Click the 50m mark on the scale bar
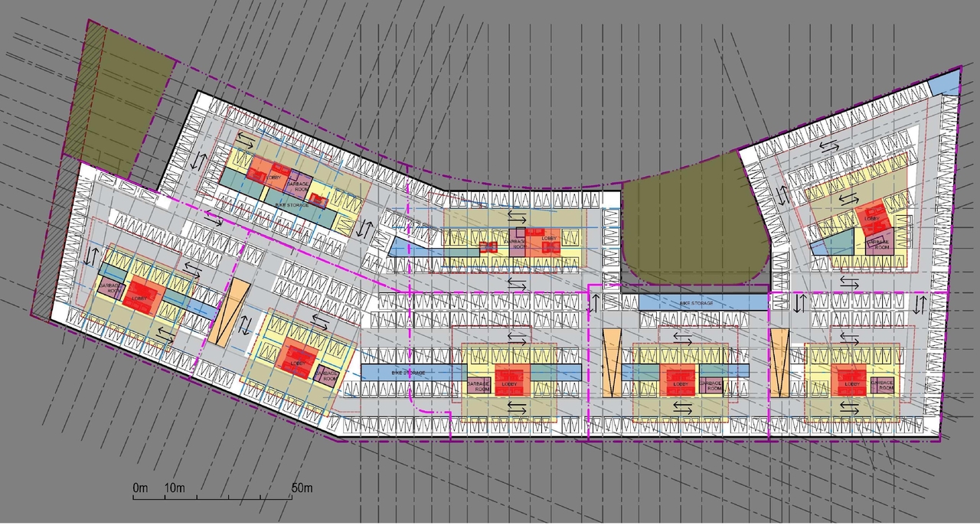 click(301, 486)
